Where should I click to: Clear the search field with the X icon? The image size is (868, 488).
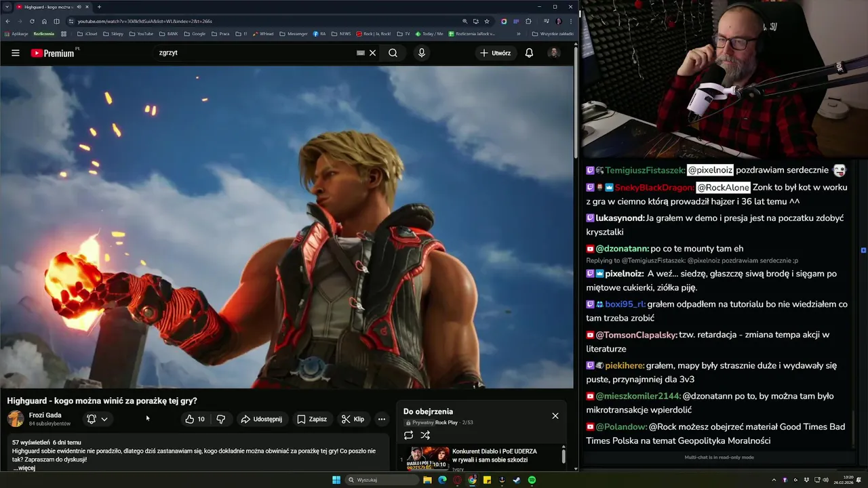[372, 53]
